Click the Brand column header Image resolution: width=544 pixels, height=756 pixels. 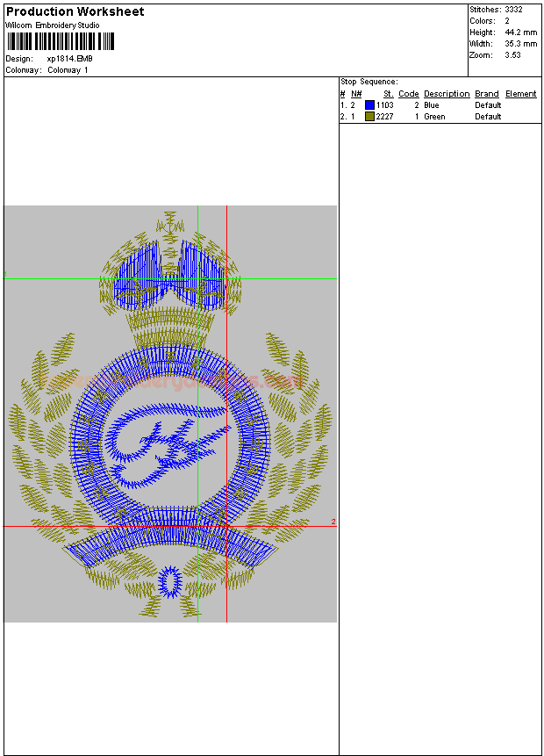tap(487, 94)
